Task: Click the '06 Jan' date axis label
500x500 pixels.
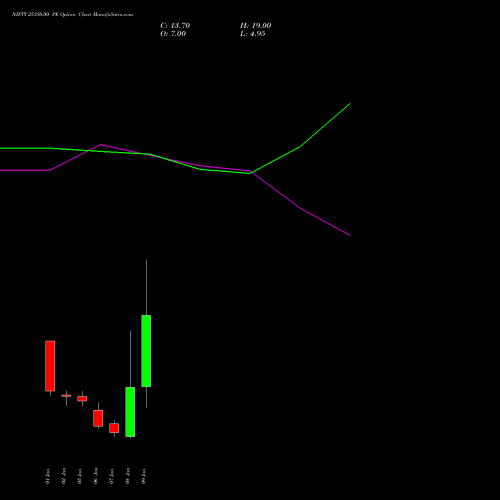Action: click(x=96, y=476)
